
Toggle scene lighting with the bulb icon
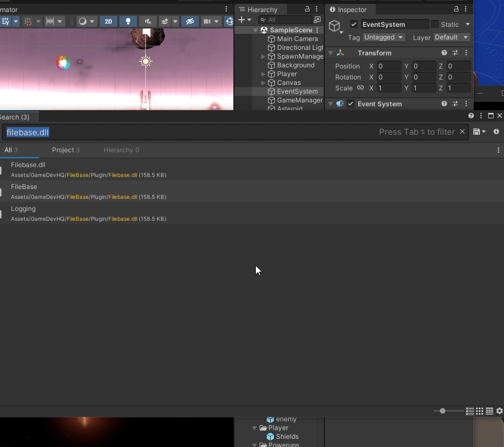coord(128,21)
